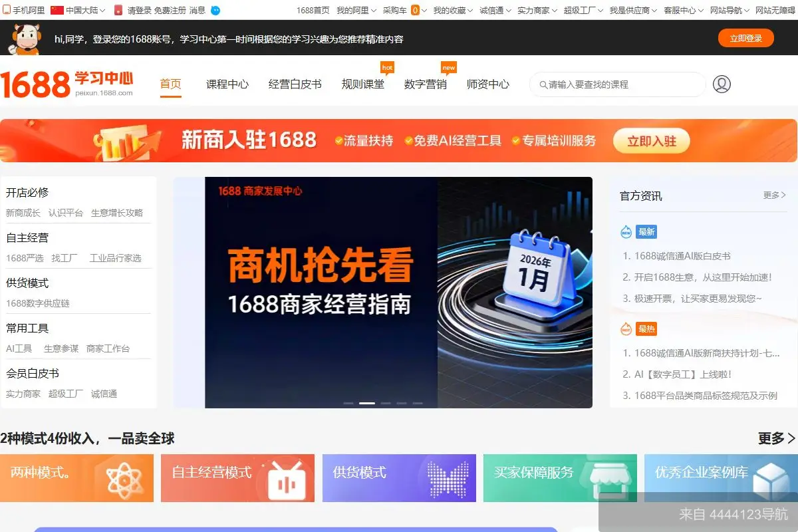
Task: Open the 规则课堂 menu item
Action: click(x=363, y=84)
